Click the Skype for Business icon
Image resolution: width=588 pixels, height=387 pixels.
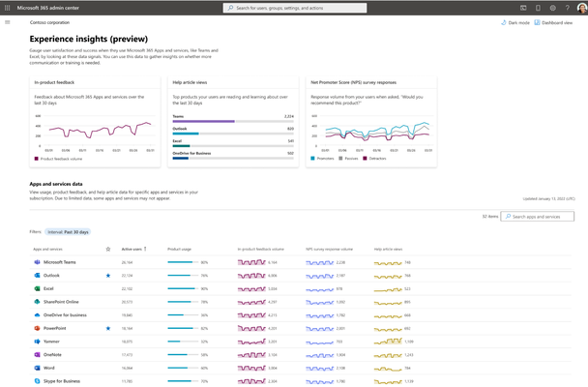coord(37,381)
